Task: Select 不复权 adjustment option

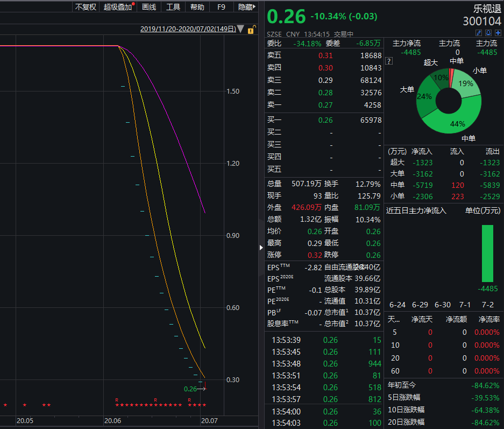Action: (85, 7)
